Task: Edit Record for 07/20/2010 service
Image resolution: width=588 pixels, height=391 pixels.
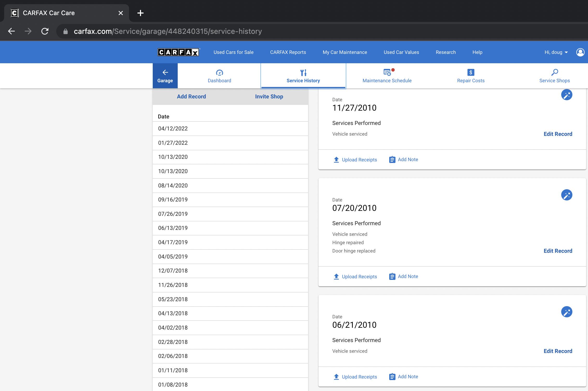Action: pyautogui.click(x=558, y=251)
